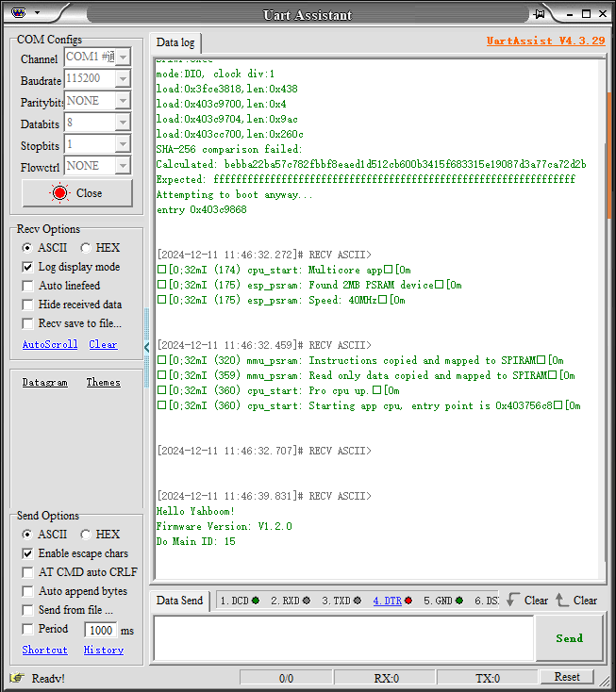Click the pin-on-top icon in title bar
Image resolution: width=616 pixels, height=692 pixels.
[x=539, y=14]
